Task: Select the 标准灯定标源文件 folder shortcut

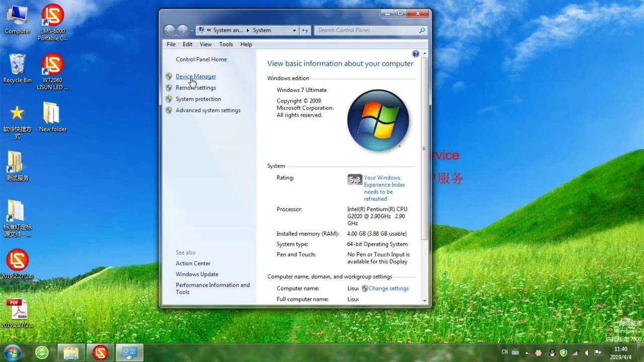Action: point(17,219)
